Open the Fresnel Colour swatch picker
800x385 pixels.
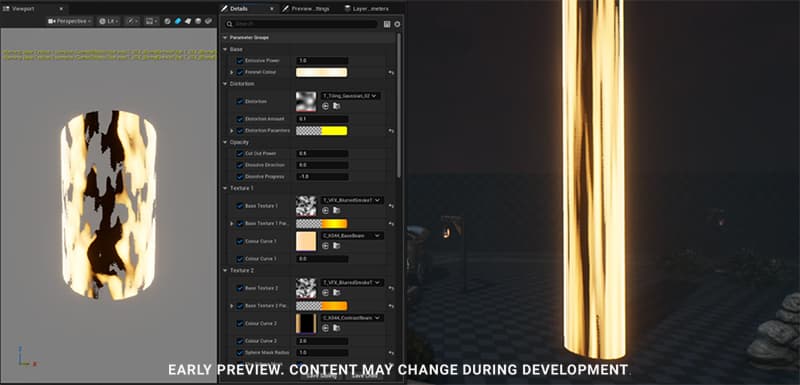coord(321,72)
